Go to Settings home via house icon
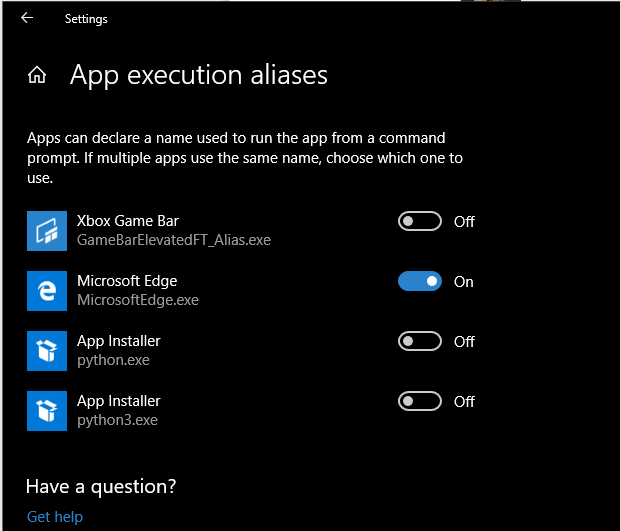The width and height of the screenshot is (620, 531). tap(37, 75)
